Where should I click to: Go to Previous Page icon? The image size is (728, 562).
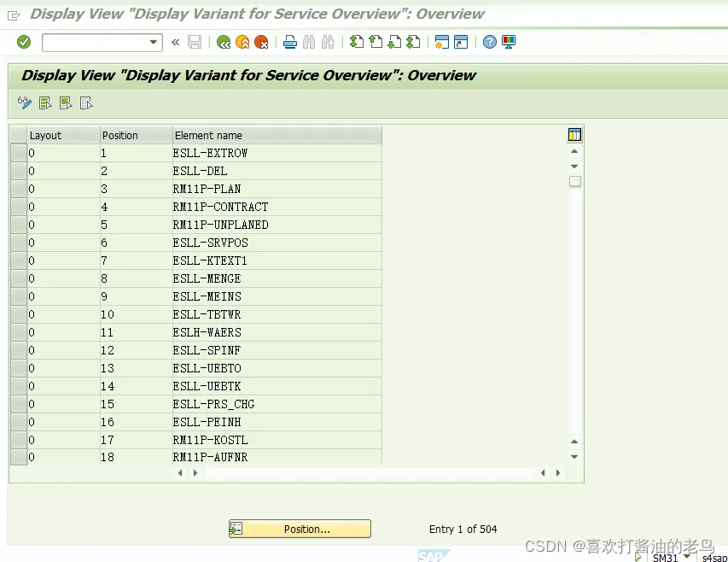(376, 42)
